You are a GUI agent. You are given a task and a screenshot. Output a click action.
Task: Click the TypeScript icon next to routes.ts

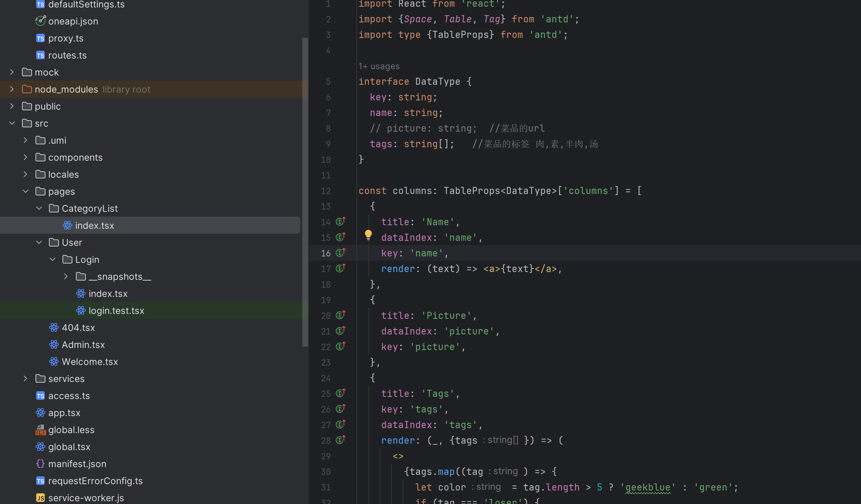(x=40, y=55)
